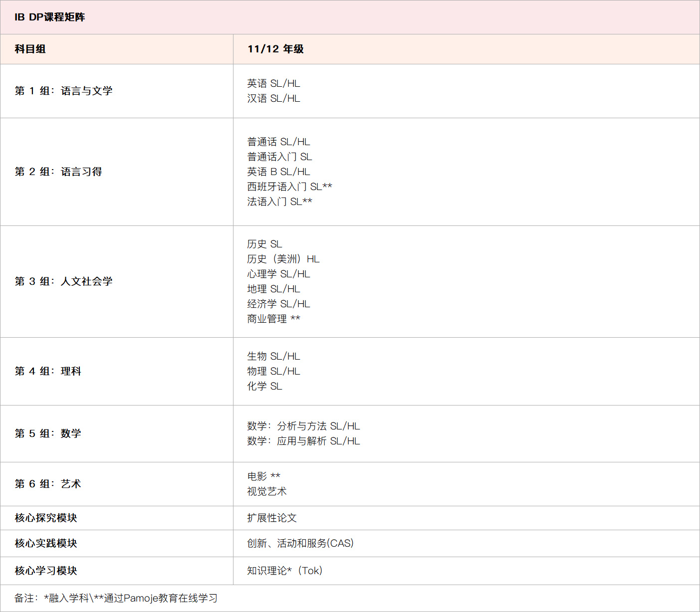Image resolution: width=700 pixels, height=612 pixels.
Task: Select the '物理 SL/HL' course entry
Action: click(273, 371)
